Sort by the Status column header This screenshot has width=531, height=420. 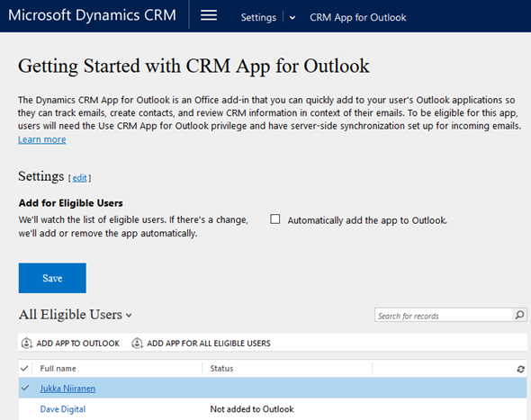[x=221, y=369]
